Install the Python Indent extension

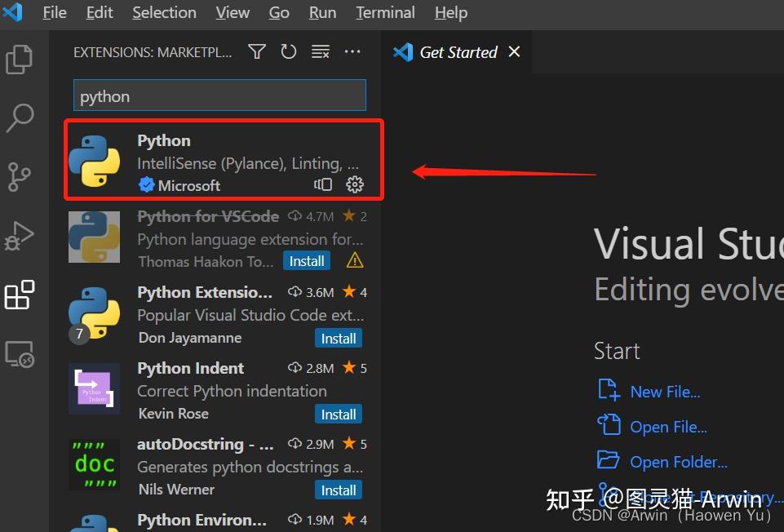[338, 414]
